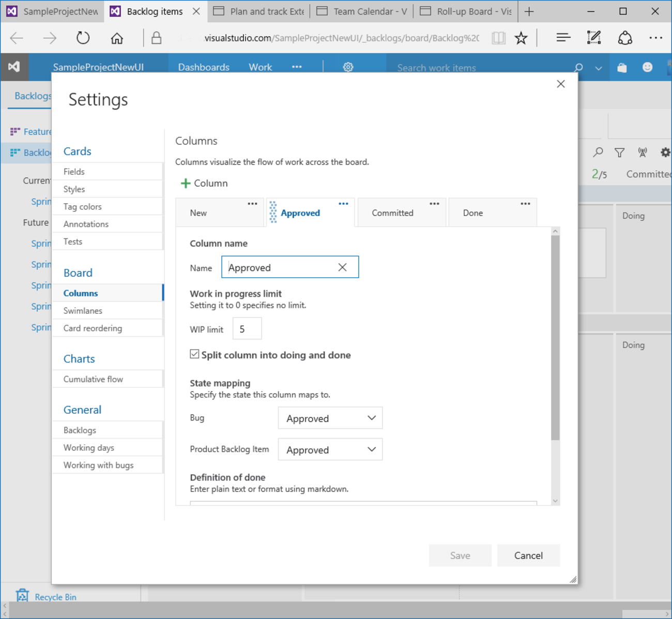Expand the Product Backlog Item state dropdown

click(330, 450)
